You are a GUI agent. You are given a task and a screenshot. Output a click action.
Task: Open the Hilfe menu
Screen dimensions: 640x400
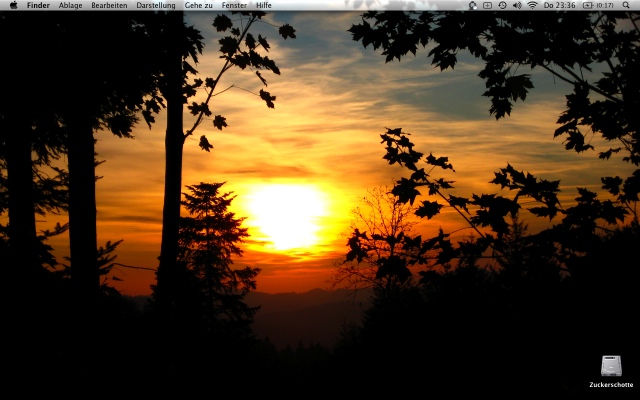coord(263,5)
